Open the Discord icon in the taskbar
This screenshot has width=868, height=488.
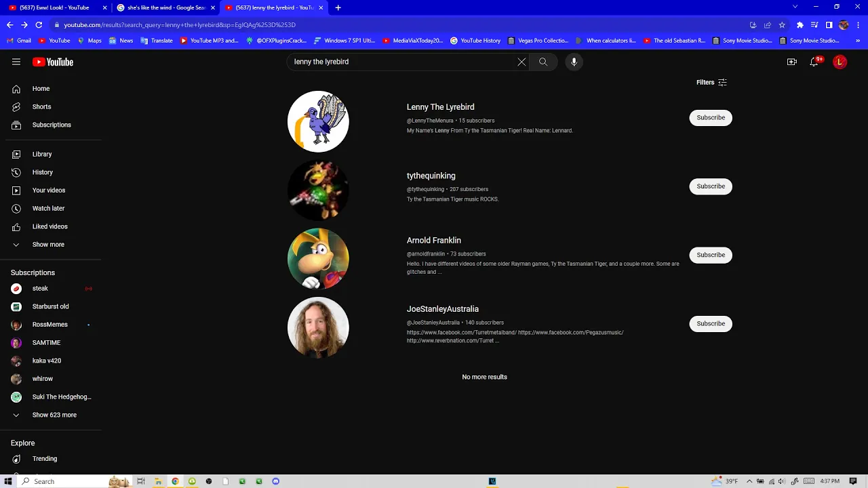coord(275,481)
